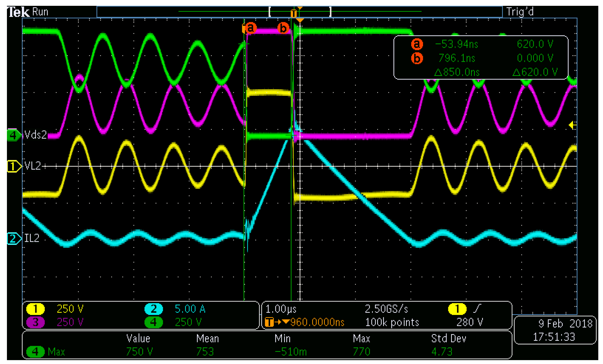
Task: Click orange trigger position T icon
Action: click(x=293, y=13)
